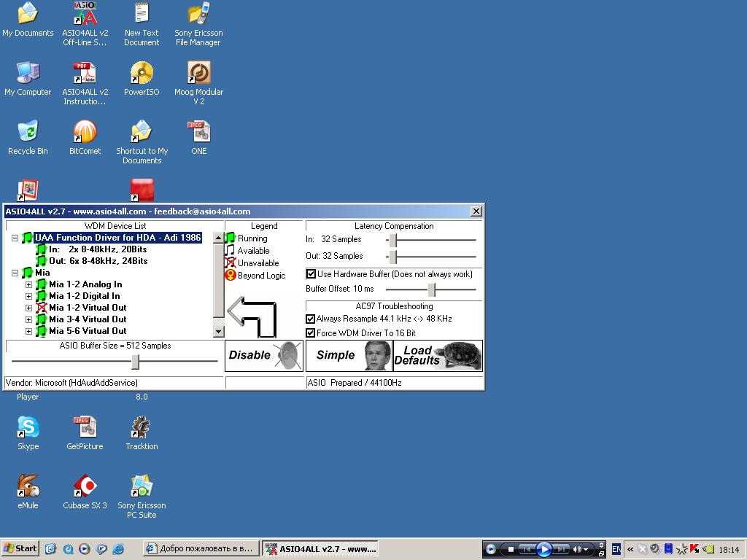Launch Tracktion from the desktop
The image size is (747, 560).
click(x=142, y=433)
